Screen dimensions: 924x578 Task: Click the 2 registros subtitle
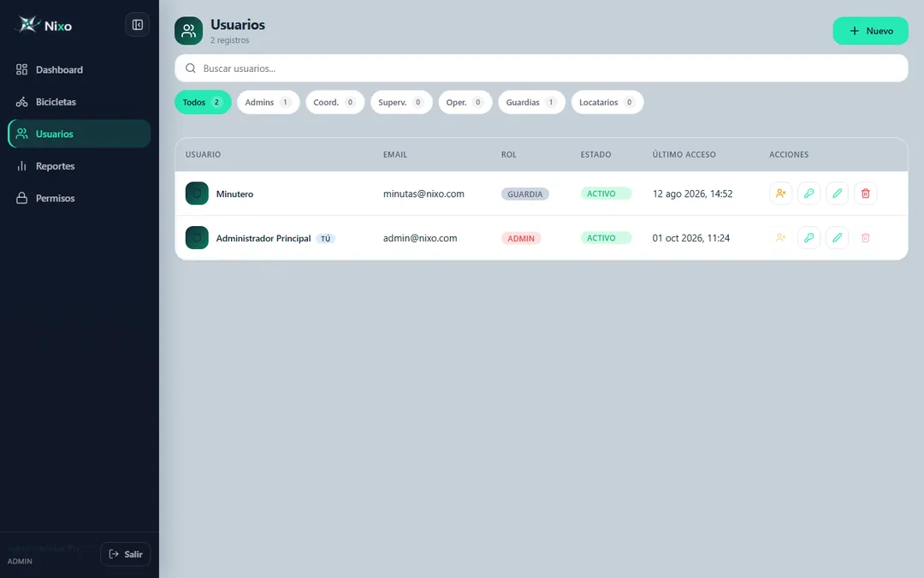point(230,40)
